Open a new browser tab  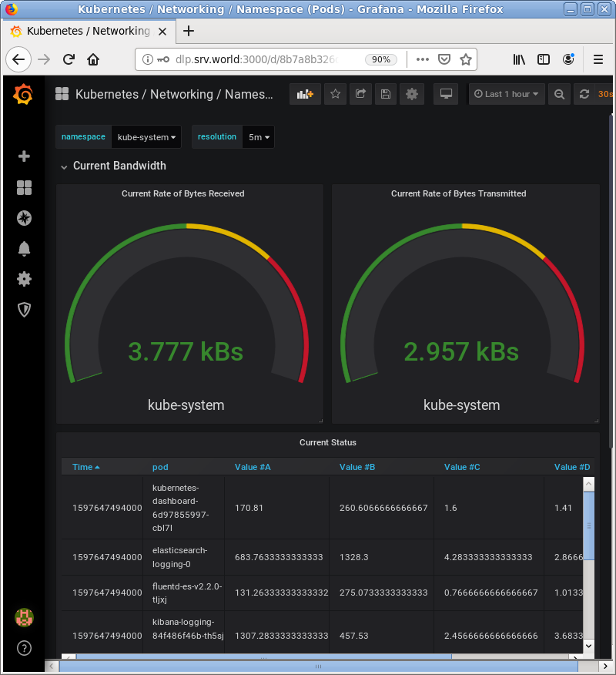(x=189, y=31)
